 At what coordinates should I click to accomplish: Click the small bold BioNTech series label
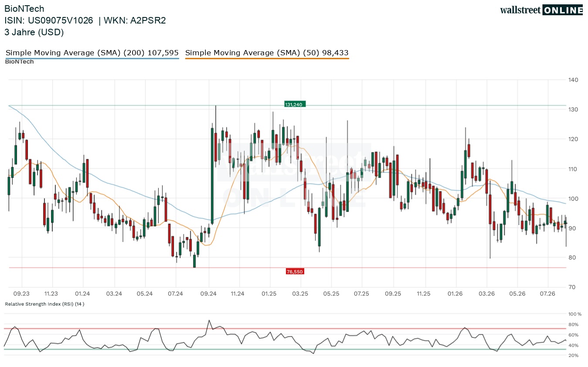point(19,62)
